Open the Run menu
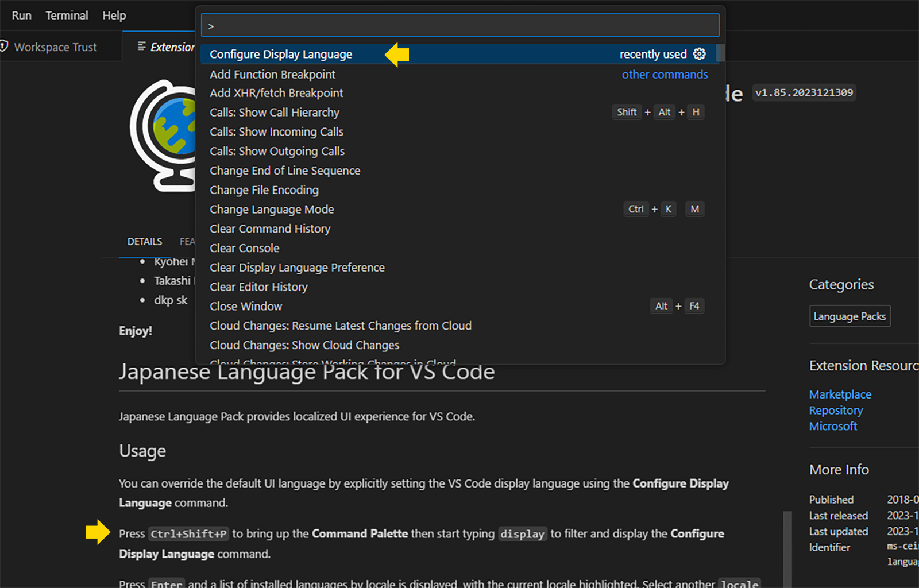This screenshot has width=919, height=588. 22,16
